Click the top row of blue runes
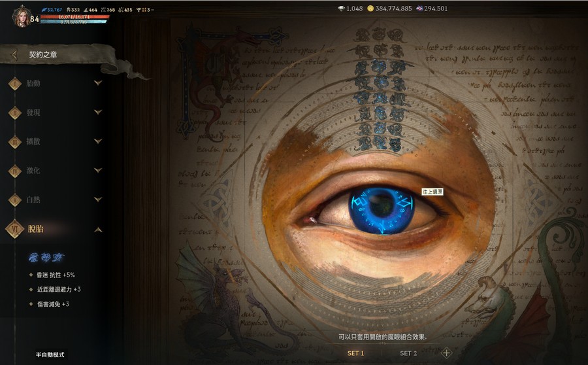This screenshot has width=588, height=365. tap(379, 36)
